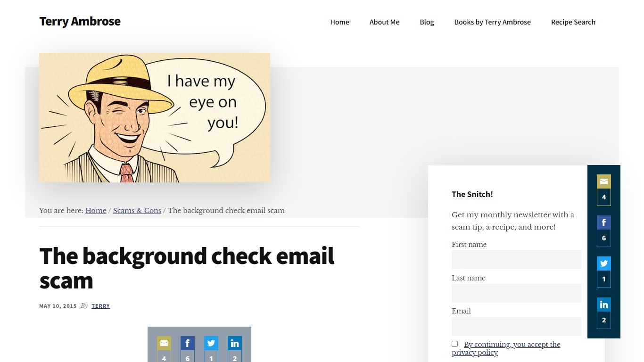
Task: Open author link TERRY
Action: [100, 306]
